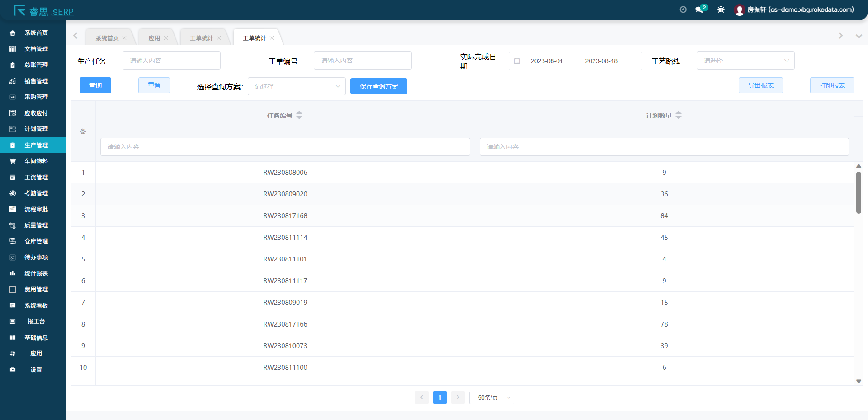Expand the tab list chevron at far right
The image size is (868, 420).
click(x=859, y=36)
